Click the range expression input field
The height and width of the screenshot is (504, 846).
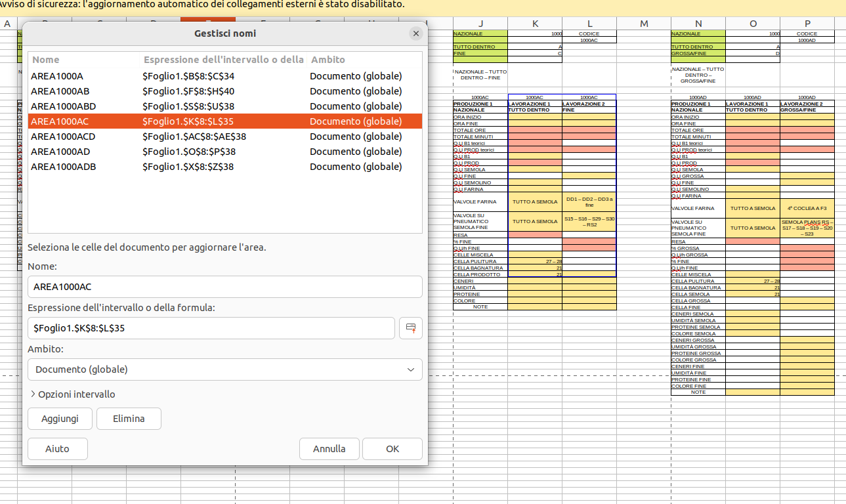[x=211, y=327]
